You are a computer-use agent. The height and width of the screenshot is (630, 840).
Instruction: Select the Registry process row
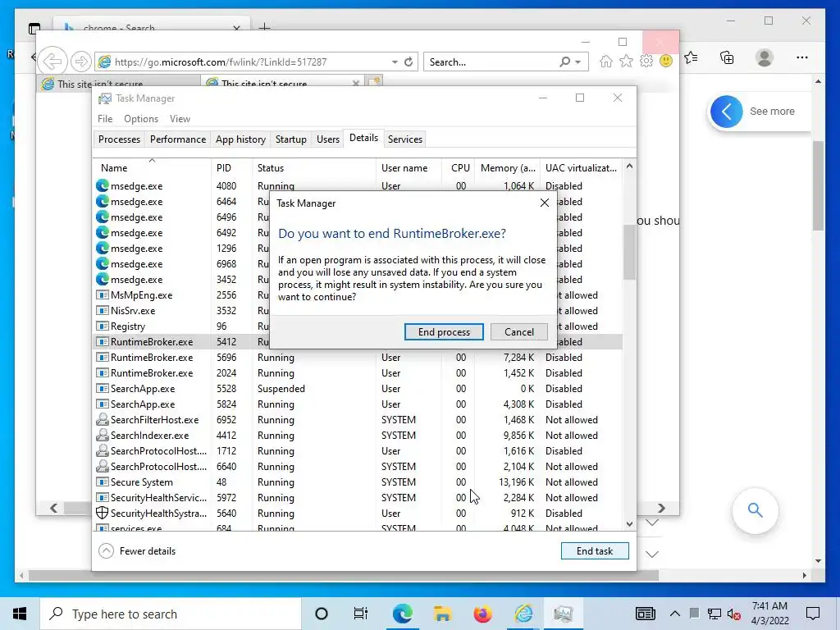(181, 326)
